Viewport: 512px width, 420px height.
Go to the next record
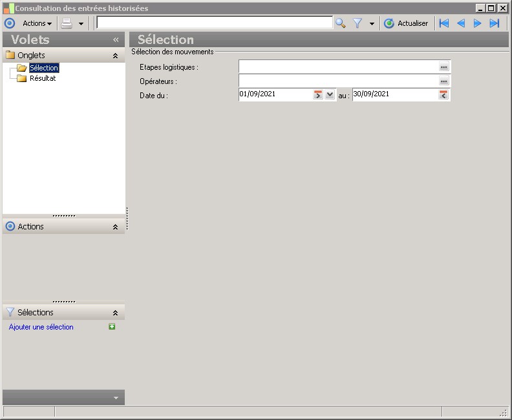(477, 23)
